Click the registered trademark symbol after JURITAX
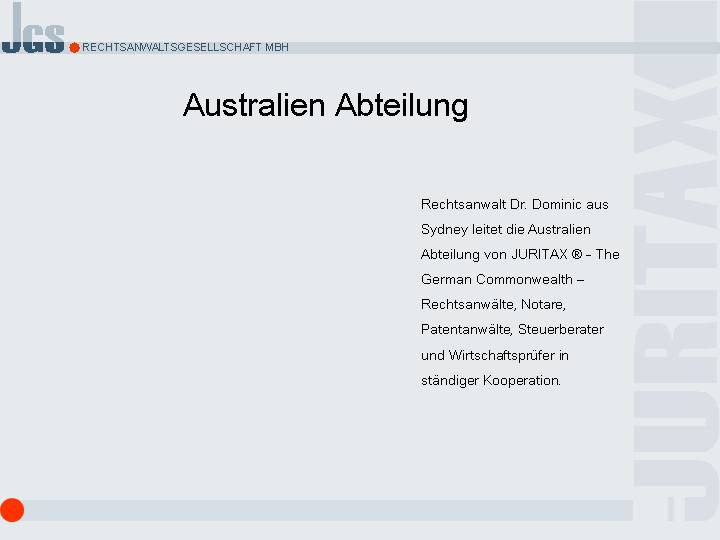 point(577,255)
